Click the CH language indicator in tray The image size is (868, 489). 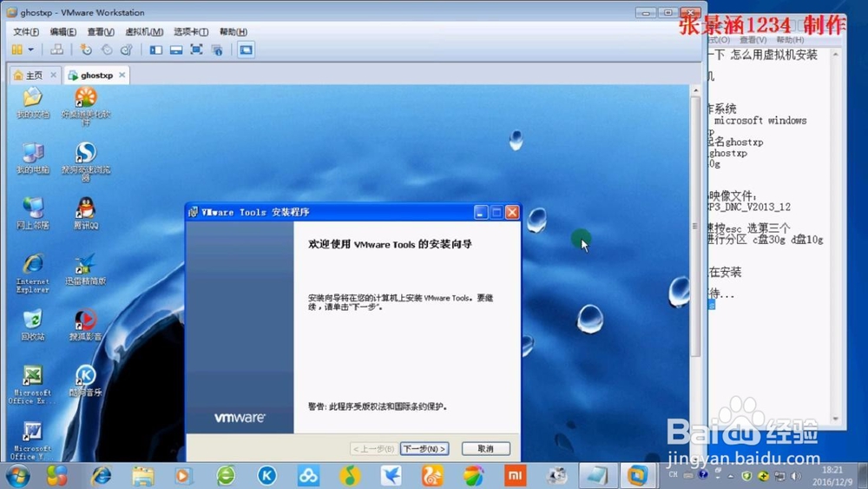point(674,474)
